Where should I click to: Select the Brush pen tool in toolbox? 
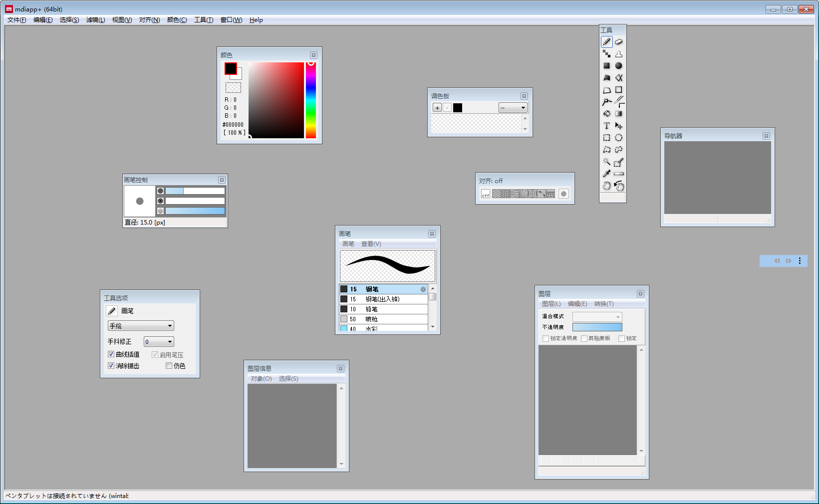(x=606, y=42)
